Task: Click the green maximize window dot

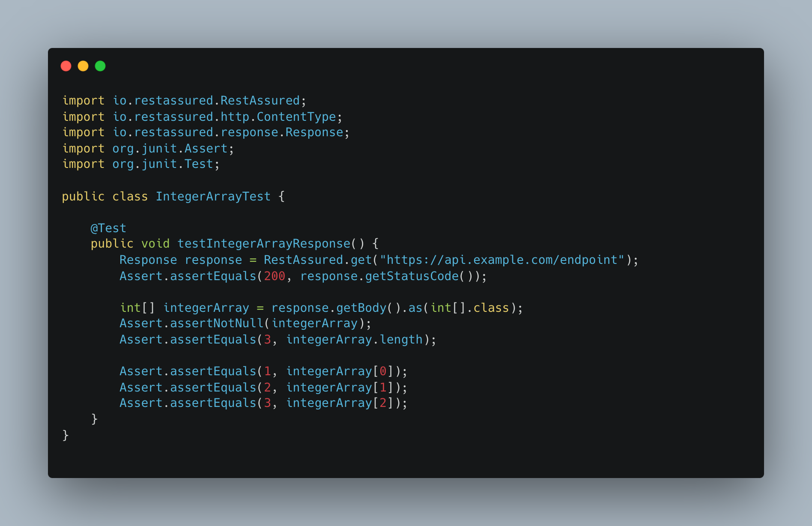Action: [100, 66]
